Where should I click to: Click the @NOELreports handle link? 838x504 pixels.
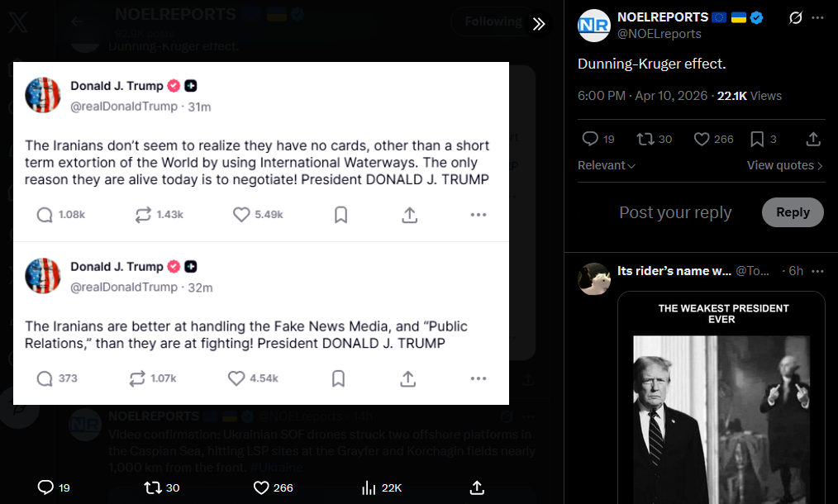(x=659, y=34)
